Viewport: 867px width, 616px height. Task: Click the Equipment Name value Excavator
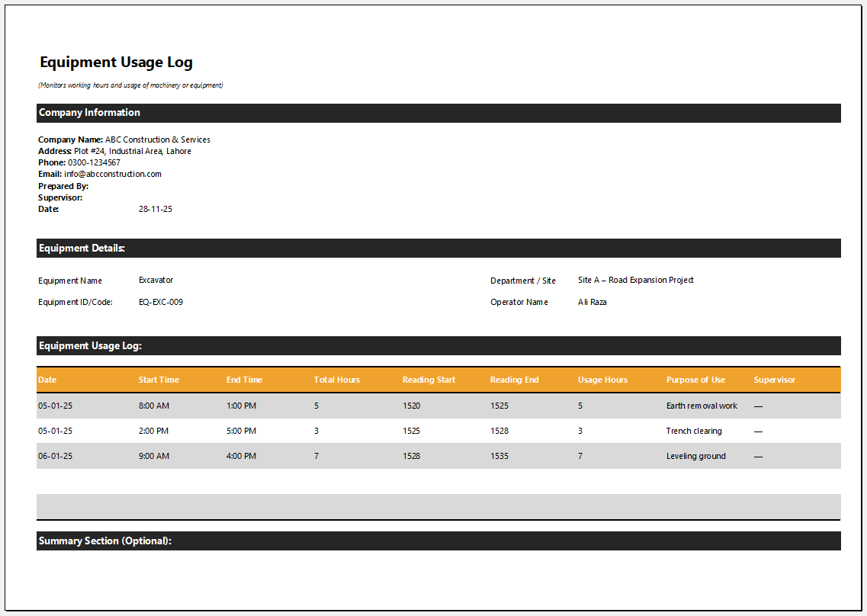click(156, 280)
